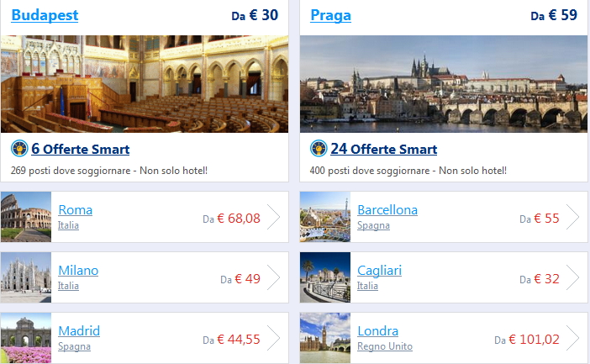
Task: Click the Cagliari row arrow chevron
Action: click(573, 278)
